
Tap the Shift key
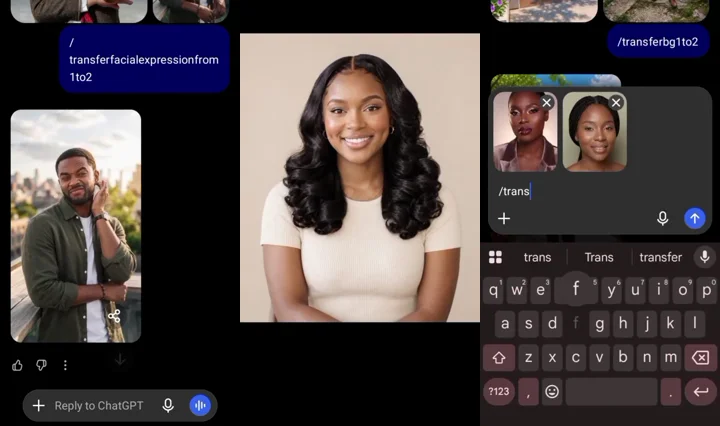point(499,358)
